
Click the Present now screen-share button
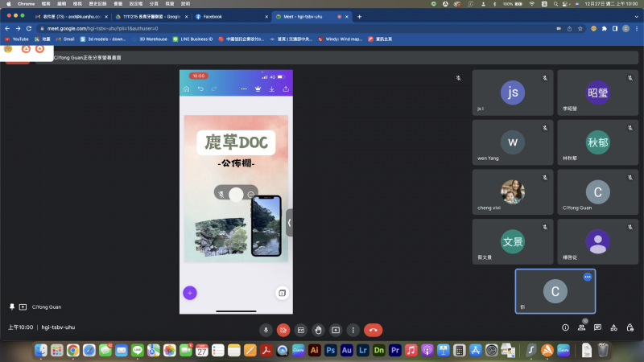pyautogui.click(x=336, y=330)
